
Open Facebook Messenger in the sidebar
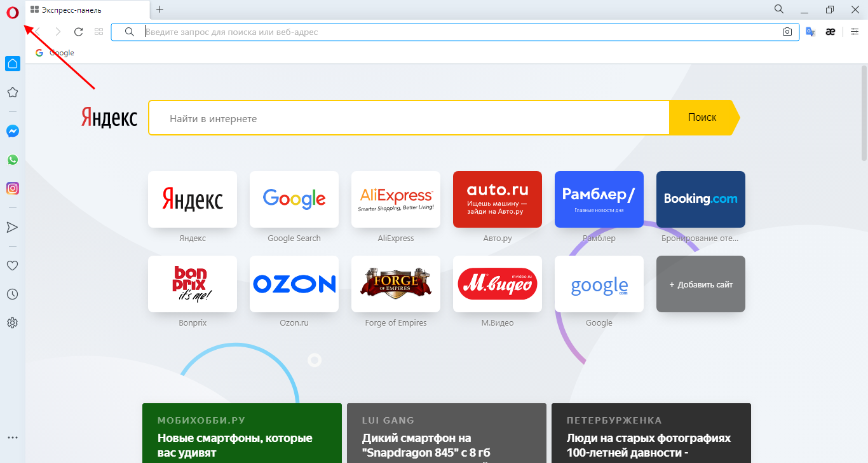12,131
